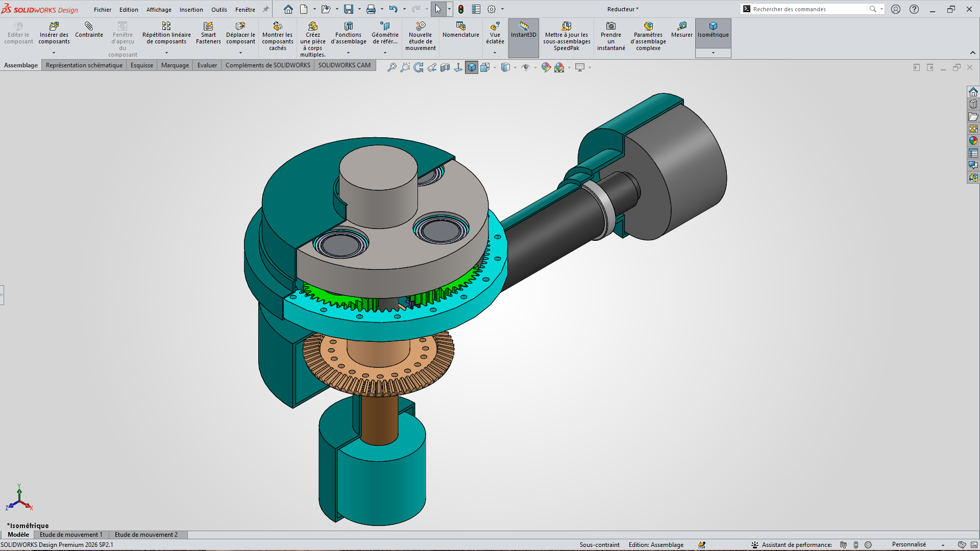Click Personnalisé unit system in status bar
Image resolution: width=980 pixels, height=551 pixels.
909,545
